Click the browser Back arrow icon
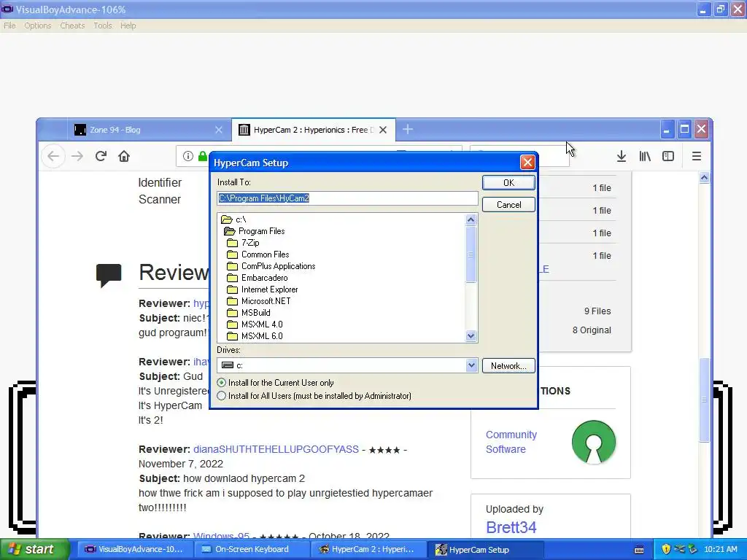The height and width of the screenshot is (560, 747). coord(53,156)
